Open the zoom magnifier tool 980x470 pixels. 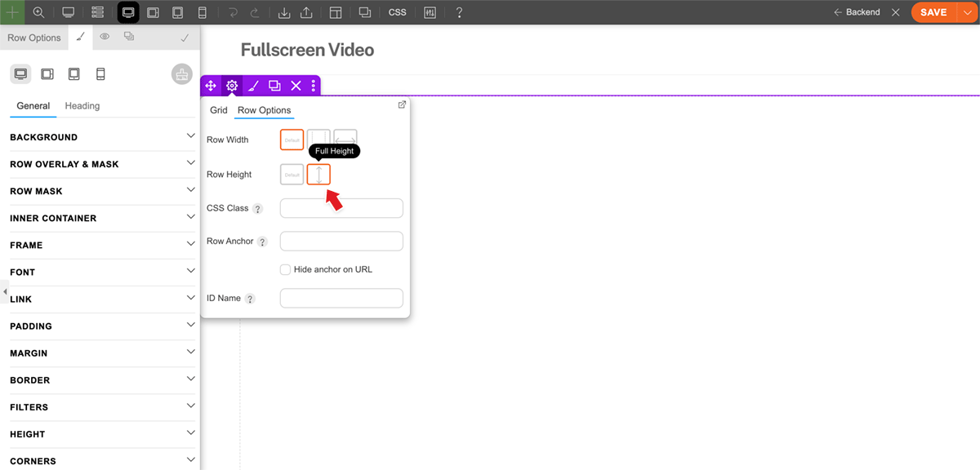coord(38,12)
